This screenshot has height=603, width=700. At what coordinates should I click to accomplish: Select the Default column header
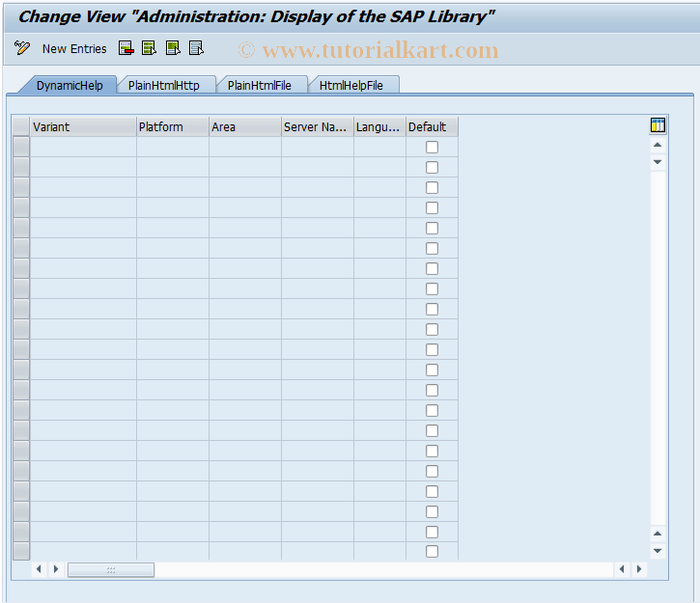click(x=432, y=126)
